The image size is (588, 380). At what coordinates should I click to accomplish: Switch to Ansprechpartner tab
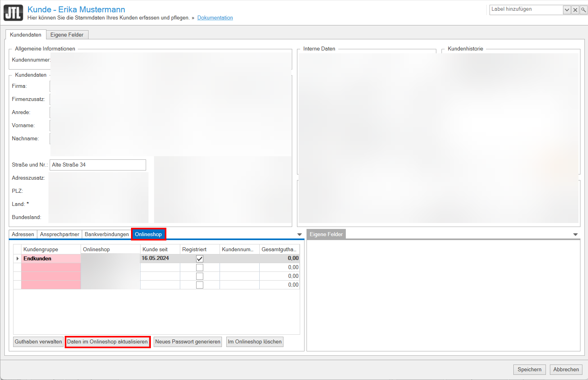[x=60, y=235]
